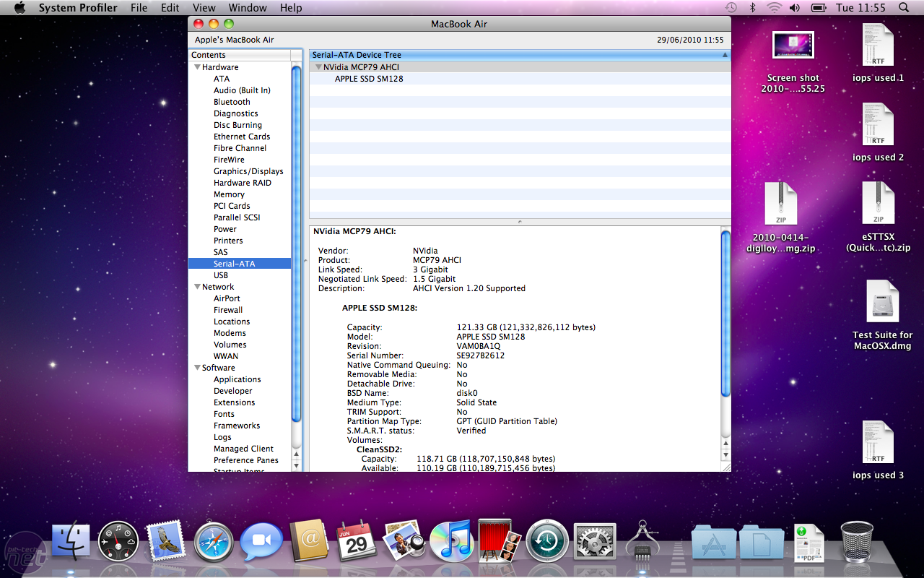Image resolution: width=924 pixels, height=578 pixels.
Task: Launch iTunes from the Dock
Action: [x=451, y=542]
